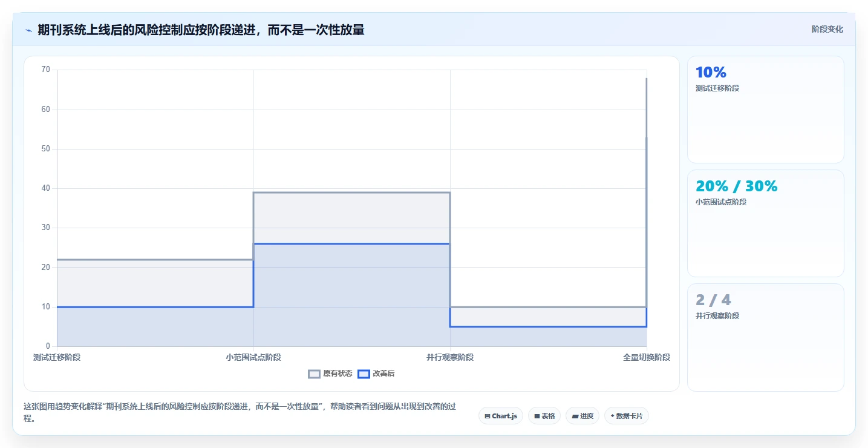The height and width of the screenshot is (448, 868).
Task: Click the chart title about 期刊系统上线
Action: tap(201, 30)
